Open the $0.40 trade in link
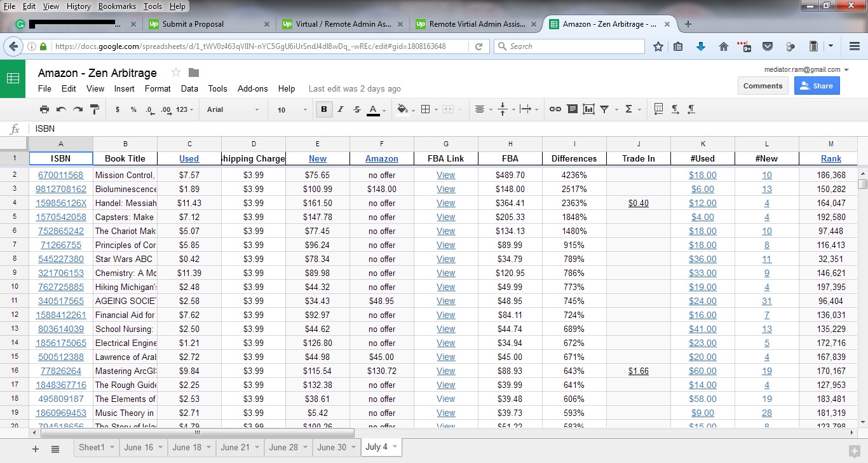The width and height of the screenshot is (868, 463). pyautogui.click(x=639, y=203)
